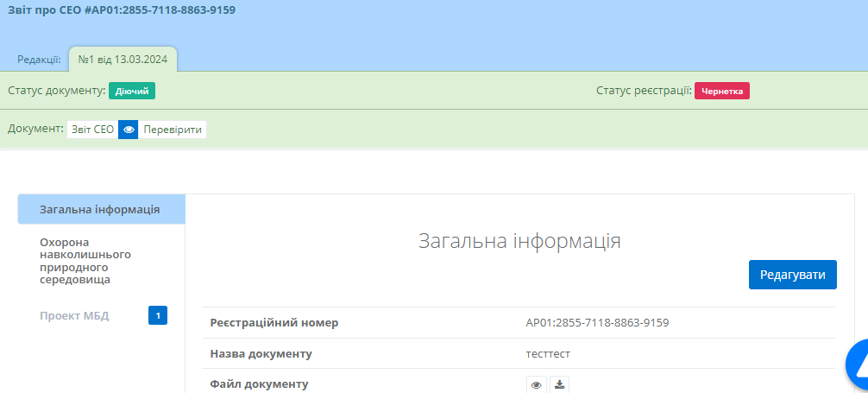Screen dimensions: 868x393
Task: Click the Редагувати button
Action: (x=792, y=275)
